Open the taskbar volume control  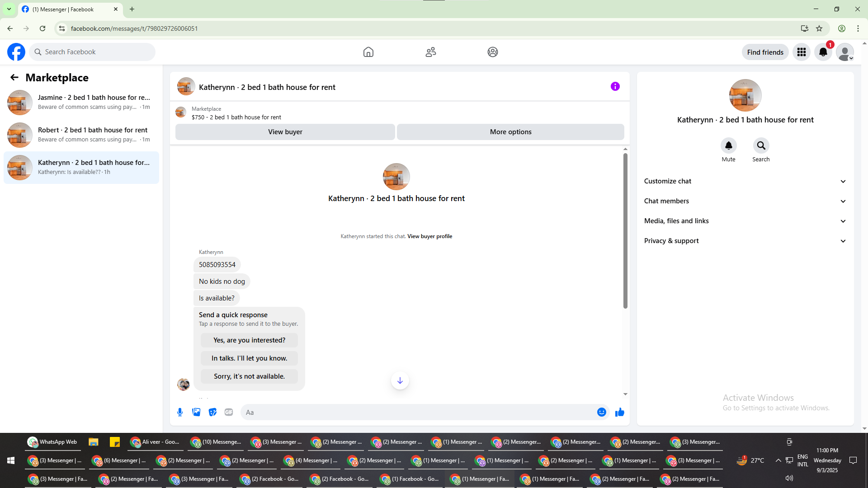pos(789,478)
